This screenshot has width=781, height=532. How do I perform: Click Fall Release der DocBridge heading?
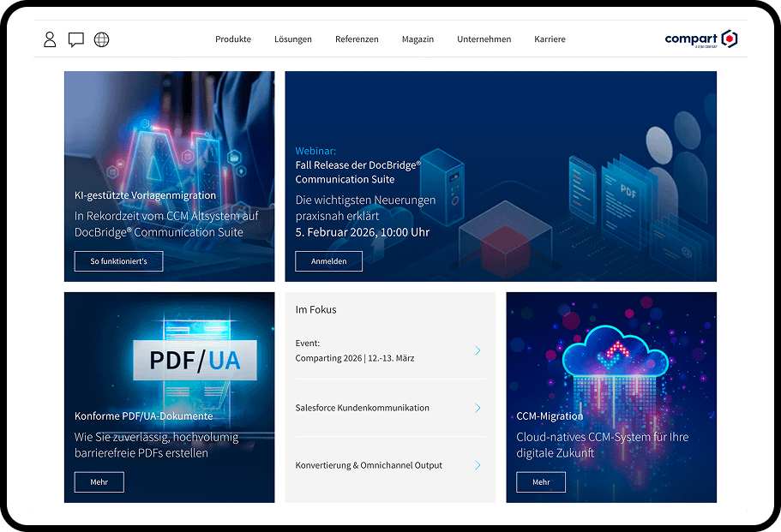358,172
